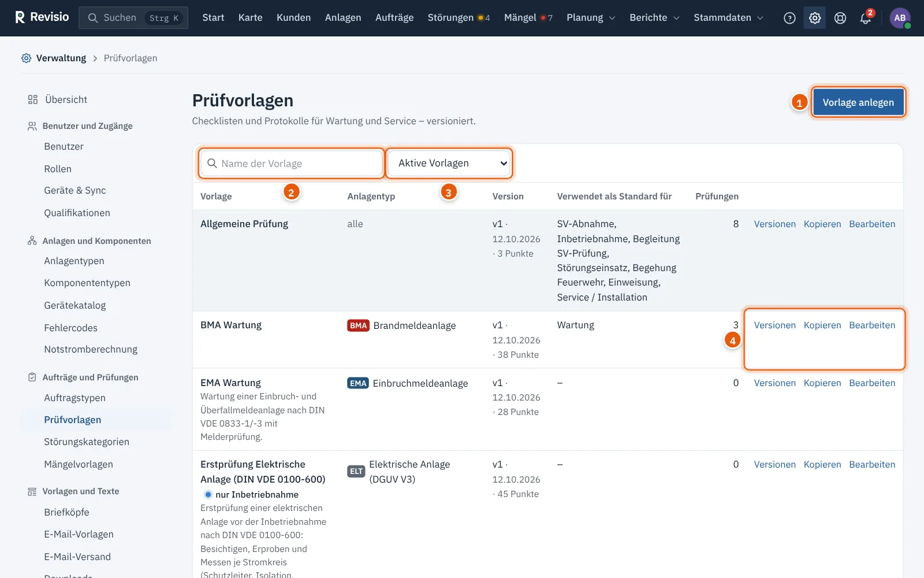The image size is (924, 578).
Task: Open Mängelvorlagen in the sidebar
Action: 79,465
